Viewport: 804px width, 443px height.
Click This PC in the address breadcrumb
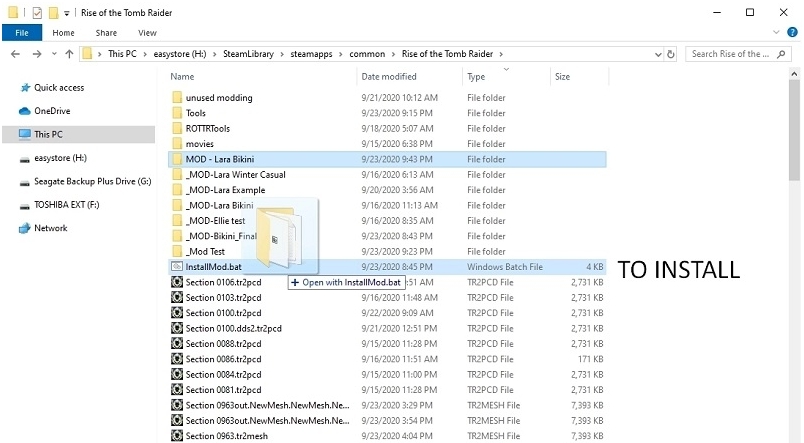[x=122, y=54]
